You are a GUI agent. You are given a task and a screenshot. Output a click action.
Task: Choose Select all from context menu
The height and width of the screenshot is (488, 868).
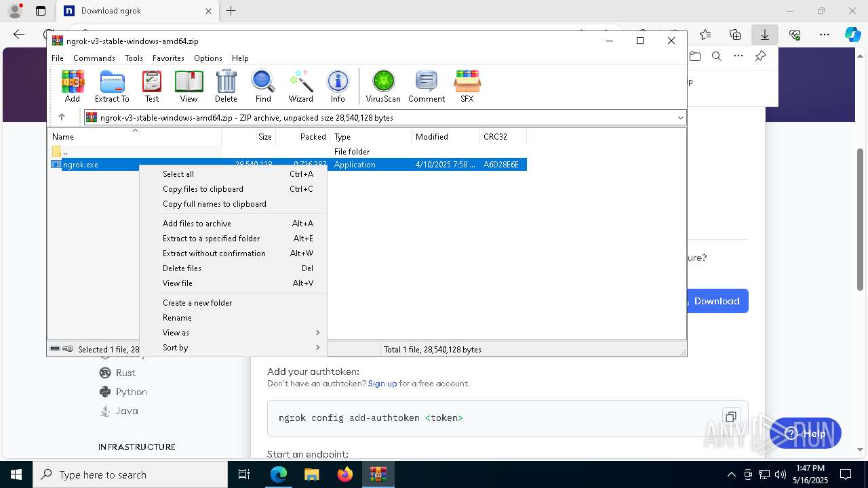(233, 174)
